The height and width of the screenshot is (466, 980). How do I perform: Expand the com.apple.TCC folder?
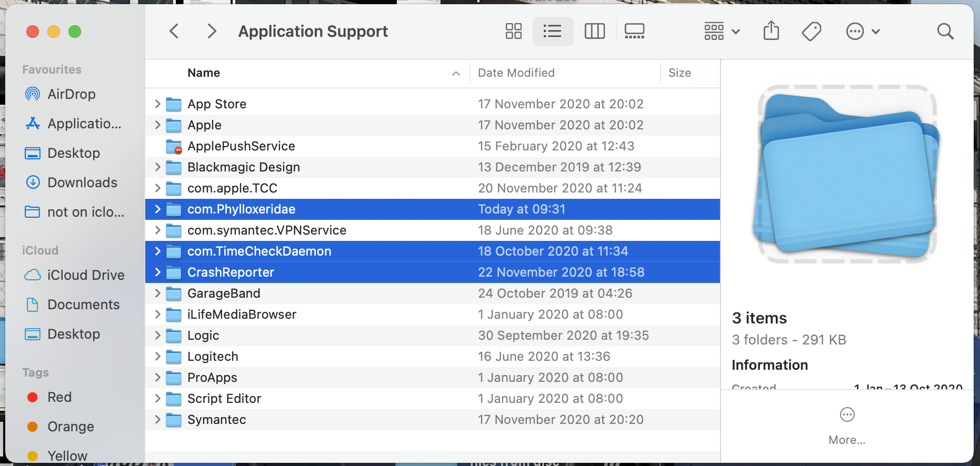(x=157, y=188)
